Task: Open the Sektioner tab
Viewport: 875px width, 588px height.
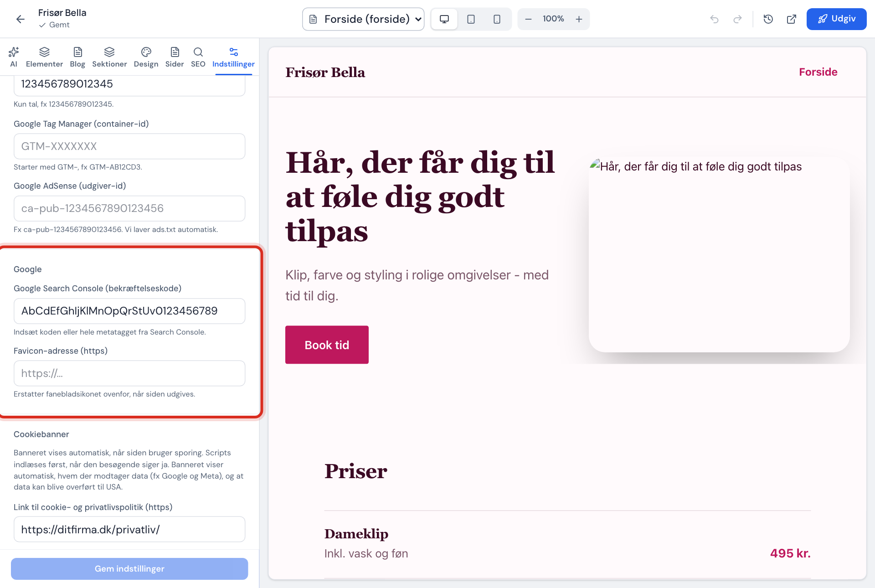Action: pos(109,57)
